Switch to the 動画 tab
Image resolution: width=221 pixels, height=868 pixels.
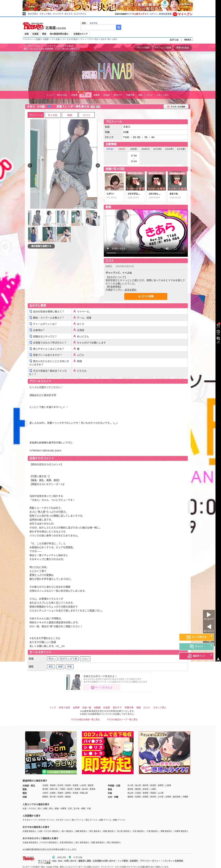pos(69,115)
